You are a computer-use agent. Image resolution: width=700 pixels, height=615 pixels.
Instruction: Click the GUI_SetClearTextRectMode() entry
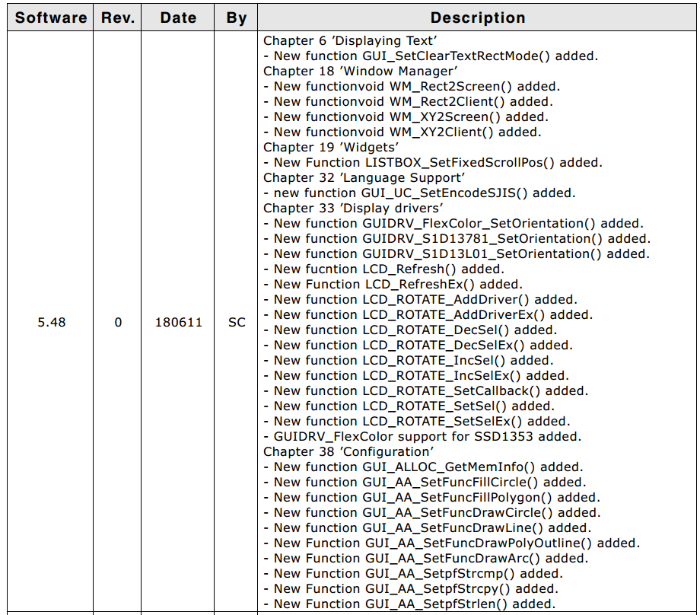point(431,56)
